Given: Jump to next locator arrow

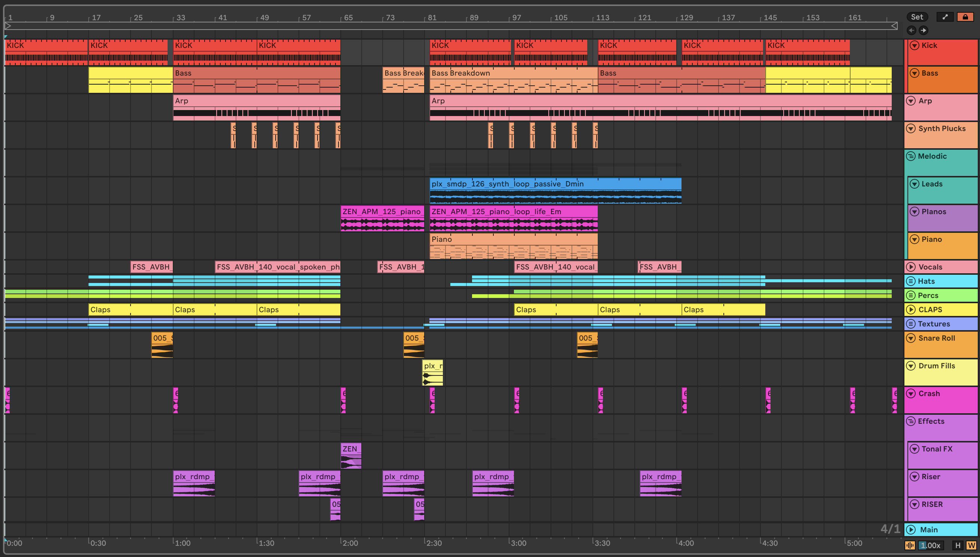Looking at the screenshot, I should point(924,30).
